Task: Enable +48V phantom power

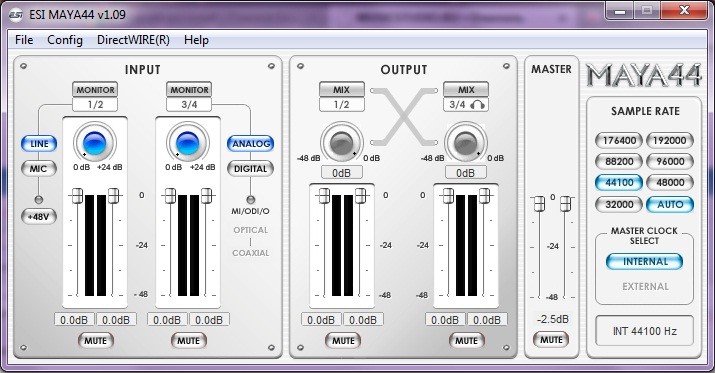Action: (x=39, y=217)
